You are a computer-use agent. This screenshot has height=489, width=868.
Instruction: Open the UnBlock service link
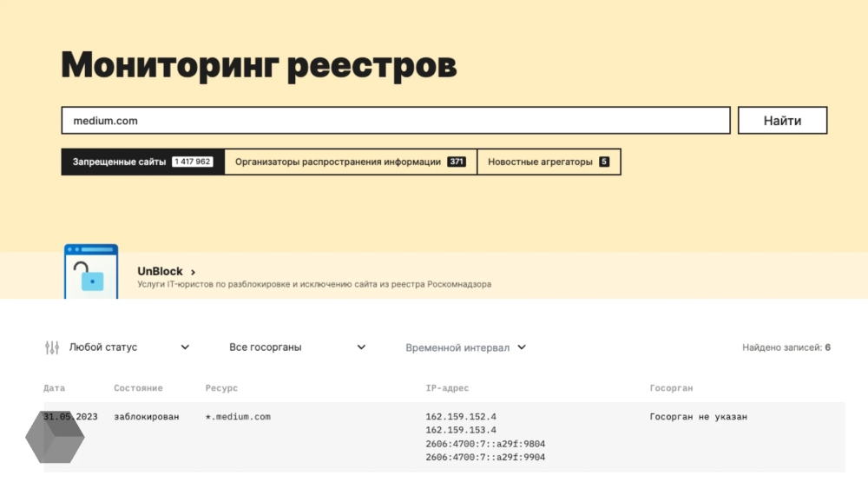tap(160, 272)
